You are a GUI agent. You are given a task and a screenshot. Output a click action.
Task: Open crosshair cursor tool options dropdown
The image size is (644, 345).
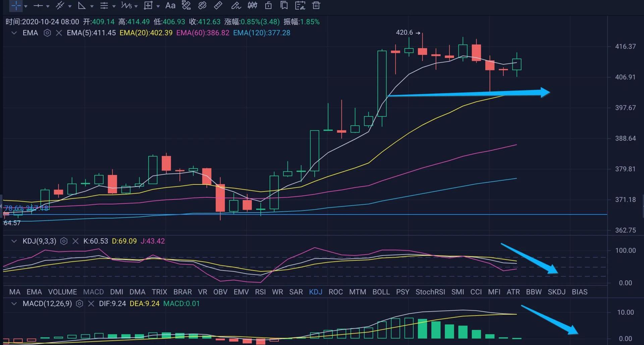(x=26, y=6)
